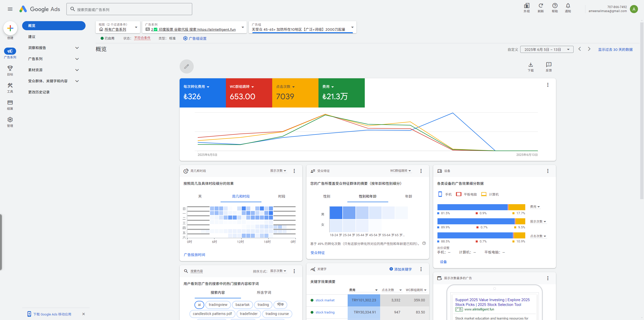644x320 pixels.
Task: Open the custom date range dropdown
Action: point(546,50)
